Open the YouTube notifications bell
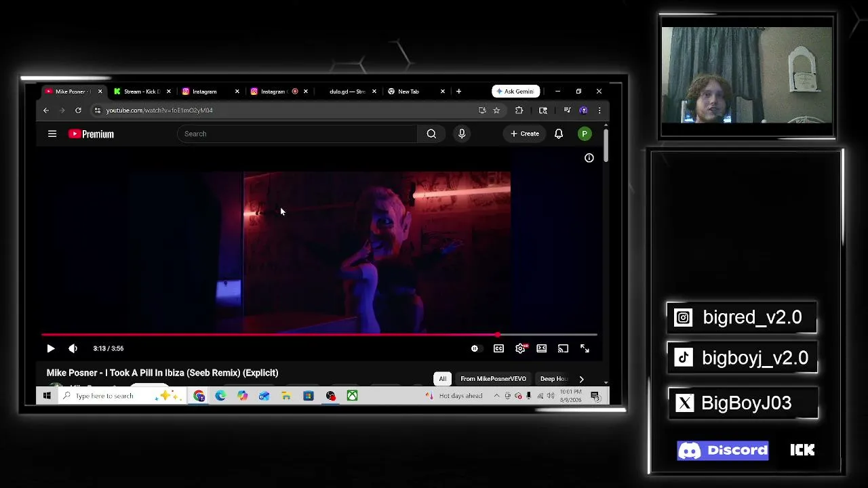Image resolution: width=868 pixels, height=488 pixels. 559,134
